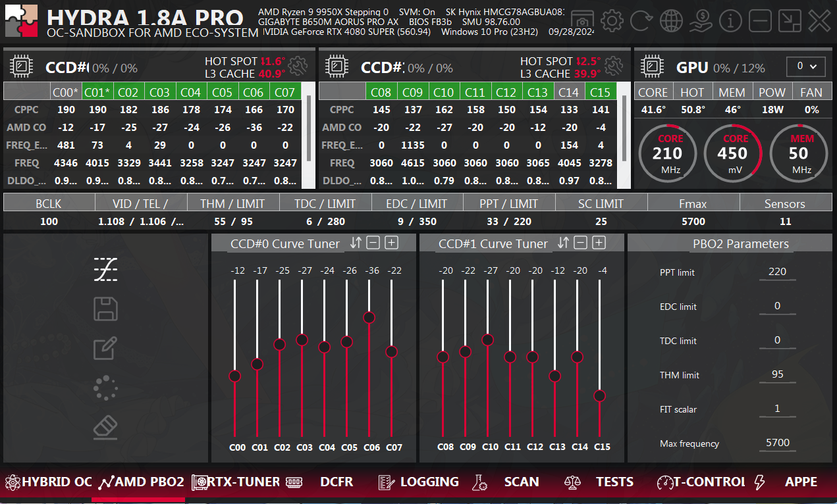This screenshot has height=504, width=837.
Task: Switch to the HYBRID OC tab
Action: tap(48, 482)
